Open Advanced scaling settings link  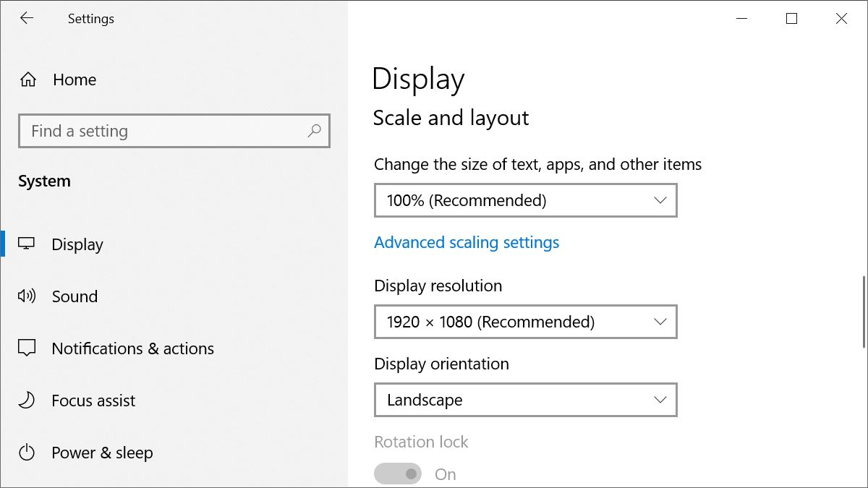pyautogui.click(x=467, y=242)
